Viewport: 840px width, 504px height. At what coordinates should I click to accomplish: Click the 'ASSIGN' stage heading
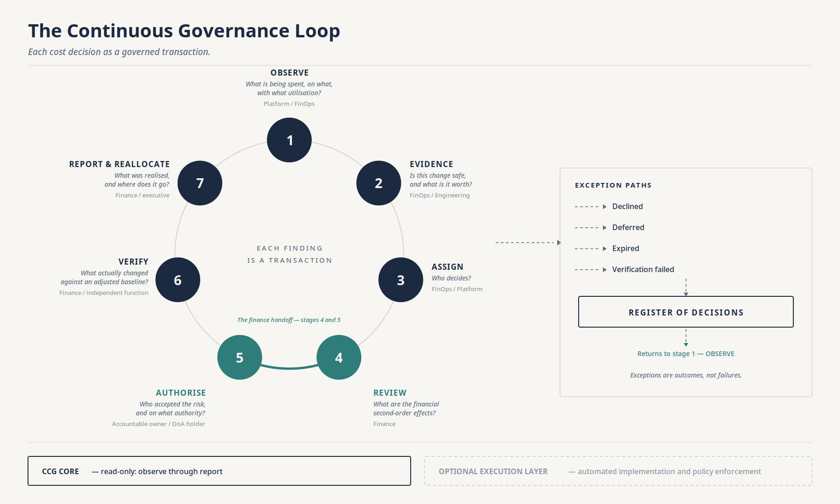coord(447,267)
